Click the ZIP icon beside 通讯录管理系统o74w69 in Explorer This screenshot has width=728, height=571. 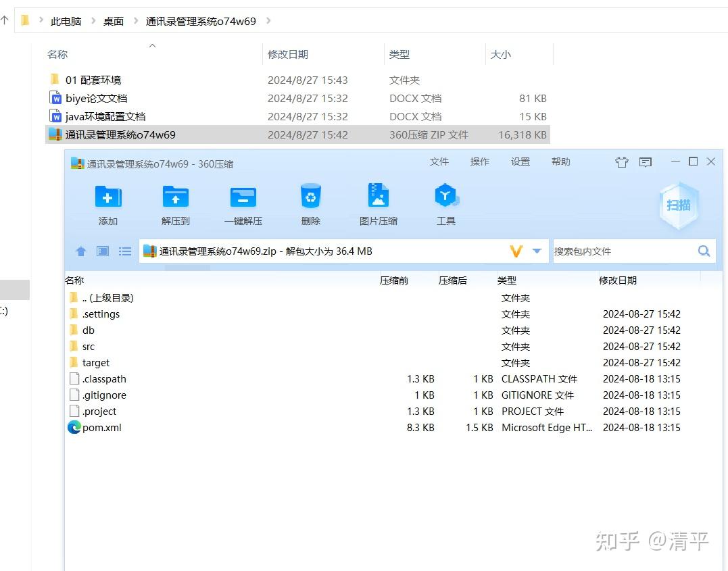tap(55, 134)
